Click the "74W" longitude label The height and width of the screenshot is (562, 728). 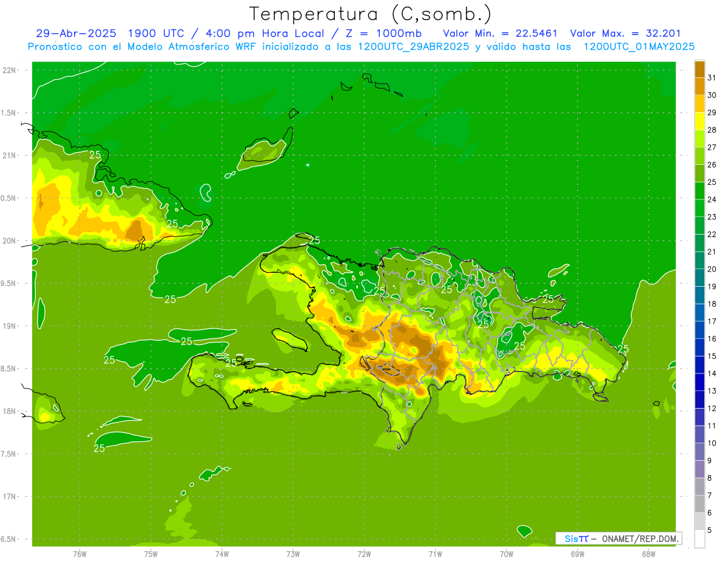tap(222, 554)
